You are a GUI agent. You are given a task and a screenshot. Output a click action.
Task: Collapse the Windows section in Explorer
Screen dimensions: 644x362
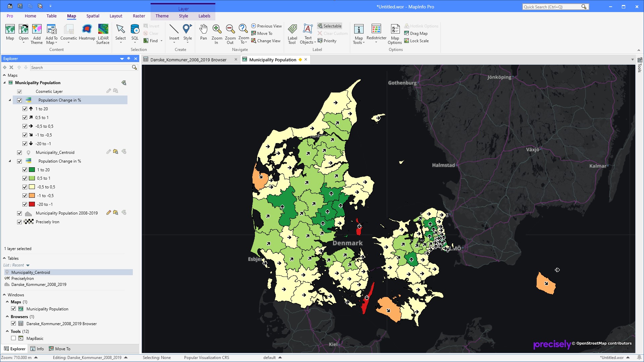pyautogui.click(x=4, y=295)
